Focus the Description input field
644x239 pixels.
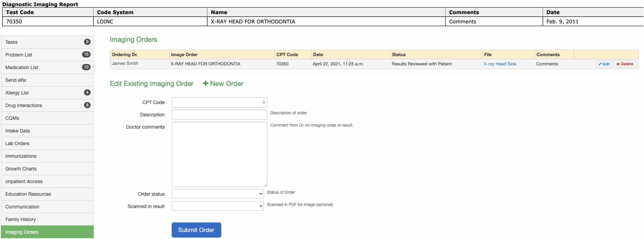(x=219, y=115)
